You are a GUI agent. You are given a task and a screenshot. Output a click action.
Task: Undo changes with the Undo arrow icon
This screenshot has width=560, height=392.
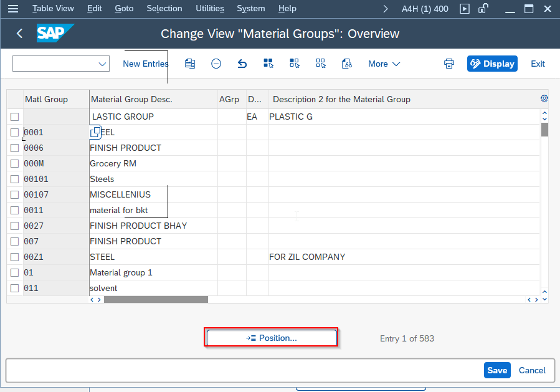tap(242, 64)
